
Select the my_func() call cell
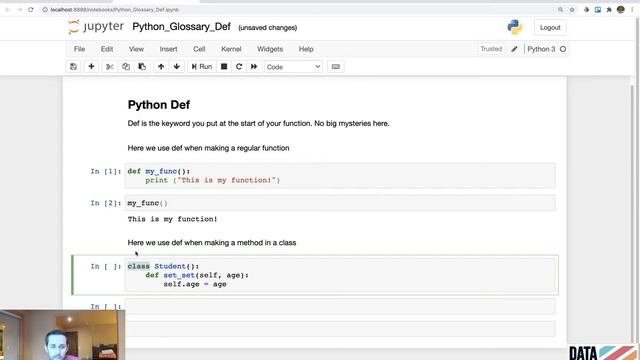[x=340, y=203]
